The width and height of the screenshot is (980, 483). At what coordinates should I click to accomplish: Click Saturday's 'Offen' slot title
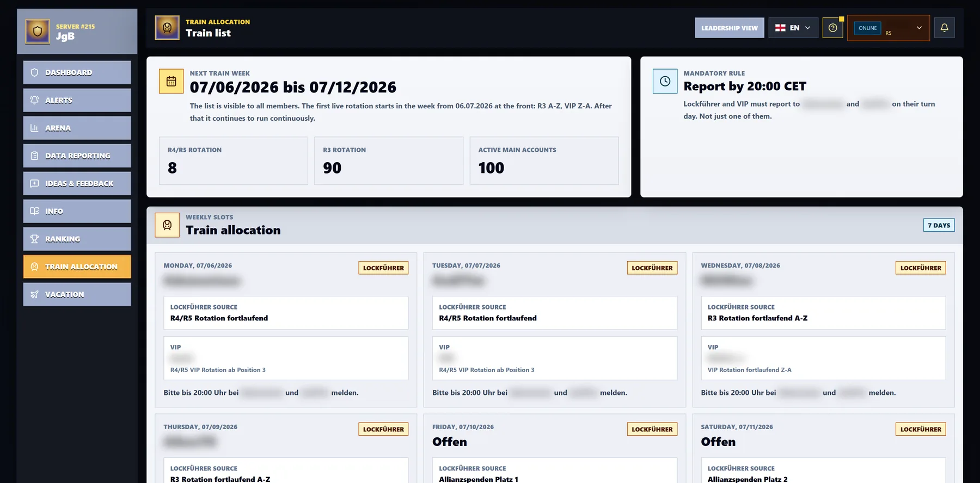718,442
